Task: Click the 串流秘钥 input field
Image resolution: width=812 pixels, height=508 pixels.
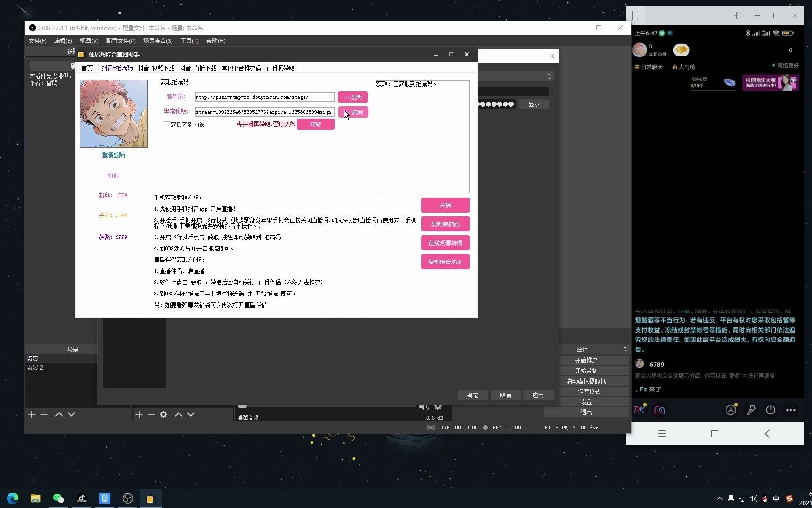Action: (x=265, y=112)
